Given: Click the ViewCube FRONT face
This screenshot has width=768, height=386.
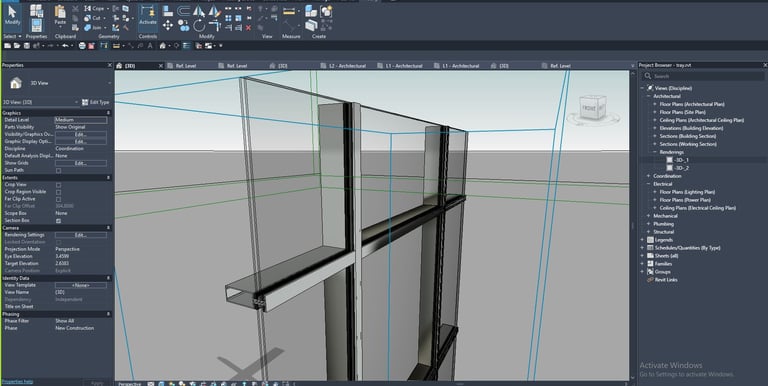Looking at the screenshot, I should 589,107.
